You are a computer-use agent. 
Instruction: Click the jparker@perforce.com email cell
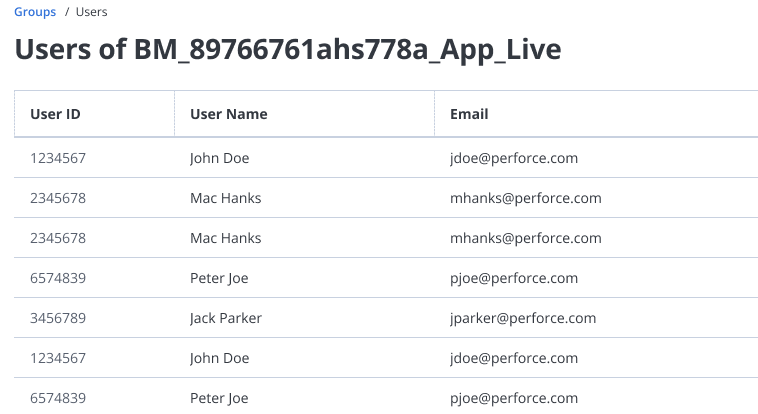[523, 318]
